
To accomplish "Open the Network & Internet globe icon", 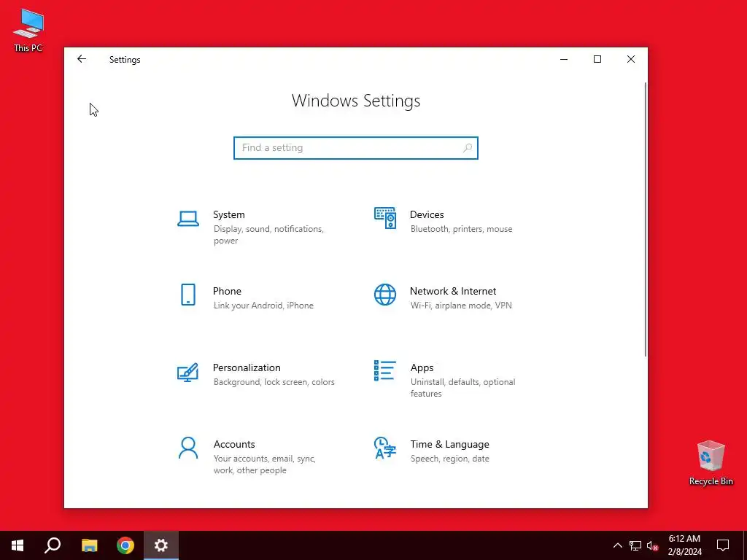I will [385, 295].
